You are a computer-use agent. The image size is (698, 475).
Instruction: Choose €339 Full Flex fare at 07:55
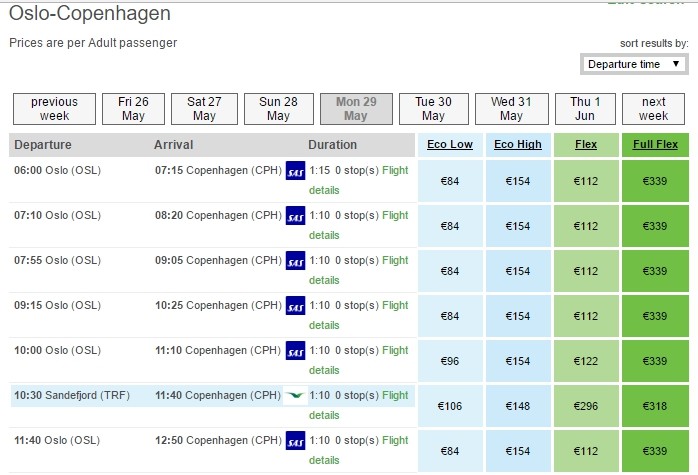click(655, 271)
